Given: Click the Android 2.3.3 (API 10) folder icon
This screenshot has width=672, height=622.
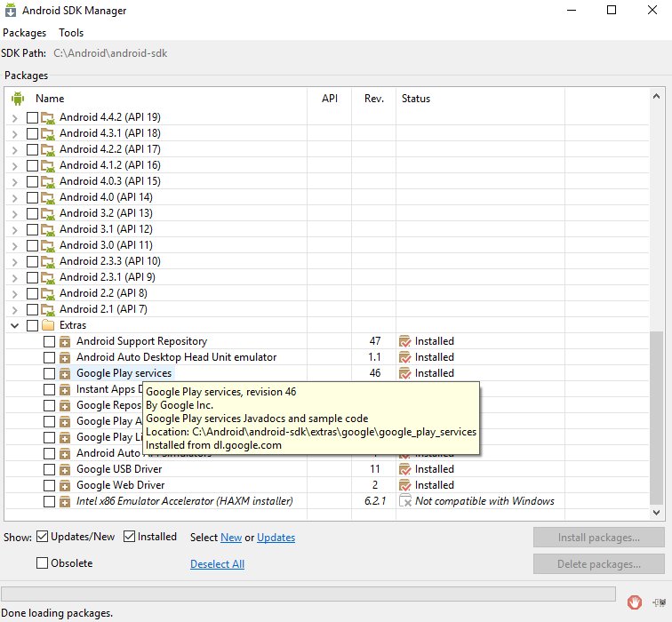Looking at the screenshot, I should coord(48,261).
